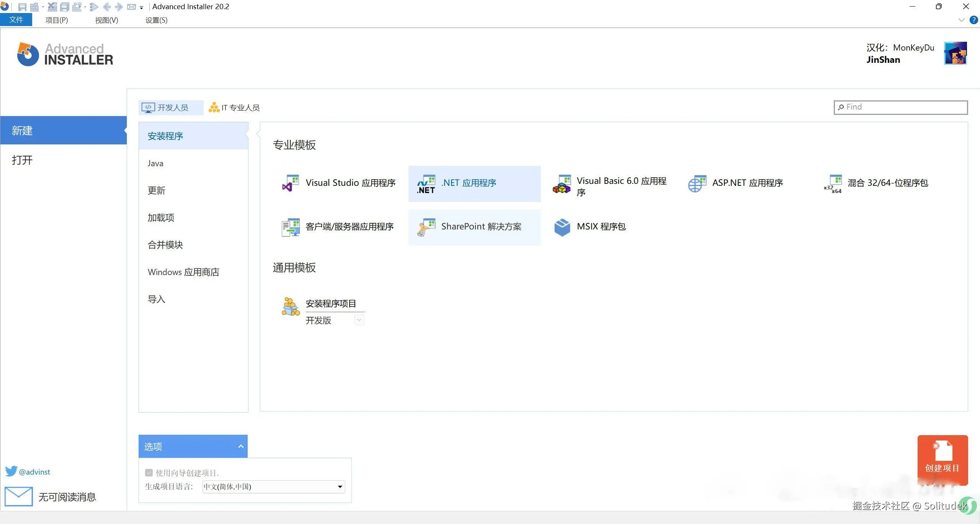Viewport: 980px width, 524px height.
Task: Pick the MSIX 程序包 template
Action: 610,227
